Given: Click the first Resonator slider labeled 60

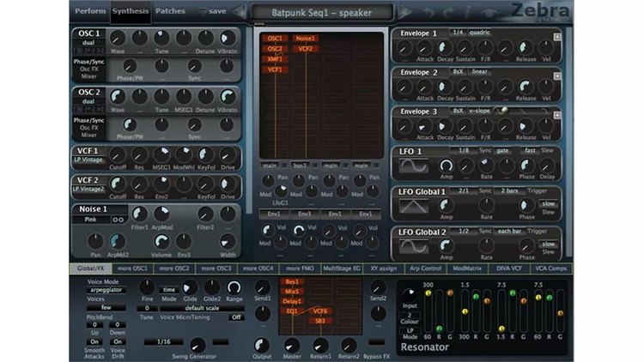Looking at the screenshot, I should pos(428,310).
